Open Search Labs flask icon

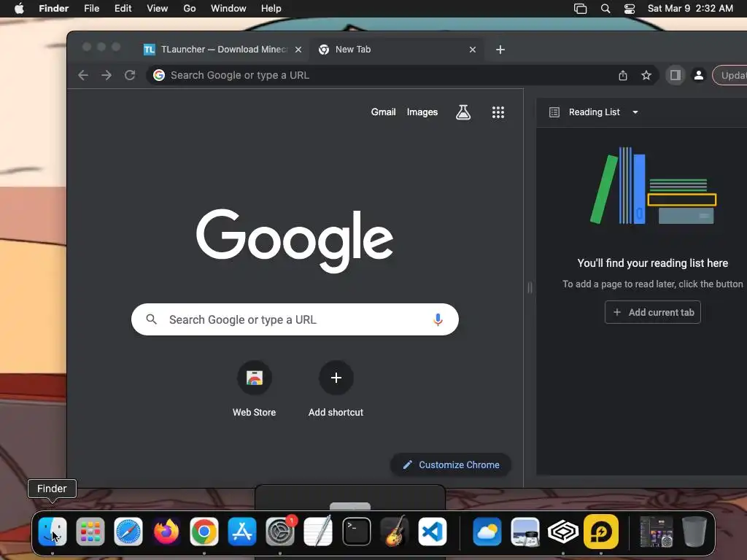pyautogui.click(x=463, y=112)
